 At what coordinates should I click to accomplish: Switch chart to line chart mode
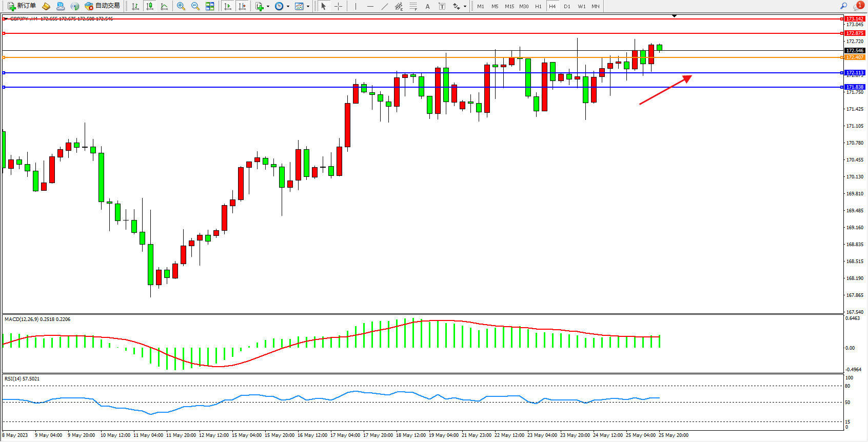pyautogui.click(x=164, y=6)
